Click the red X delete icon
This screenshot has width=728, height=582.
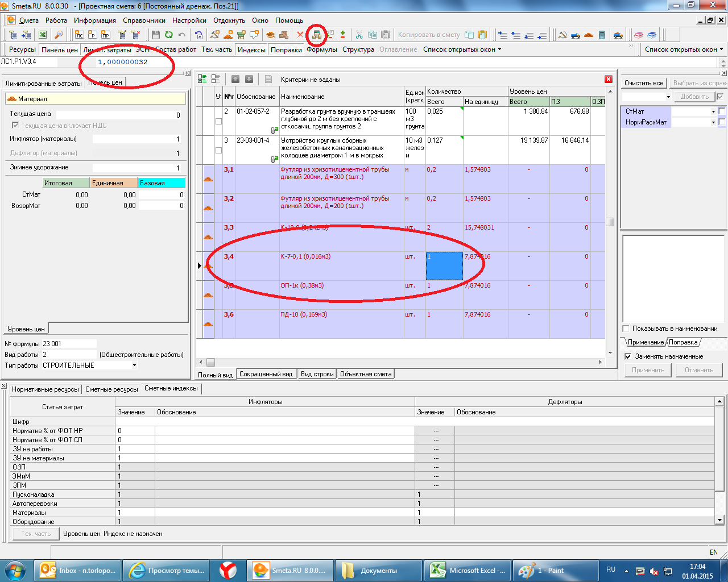300,35
